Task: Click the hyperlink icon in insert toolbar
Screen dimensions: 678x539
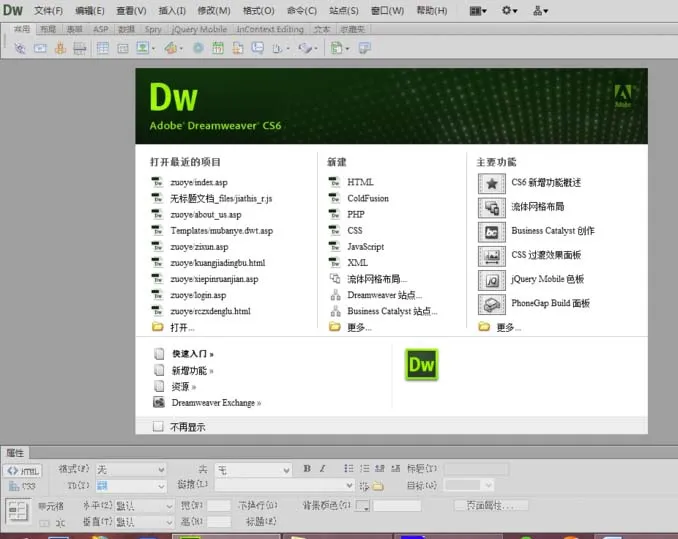Action: click(x=20, y=48)
